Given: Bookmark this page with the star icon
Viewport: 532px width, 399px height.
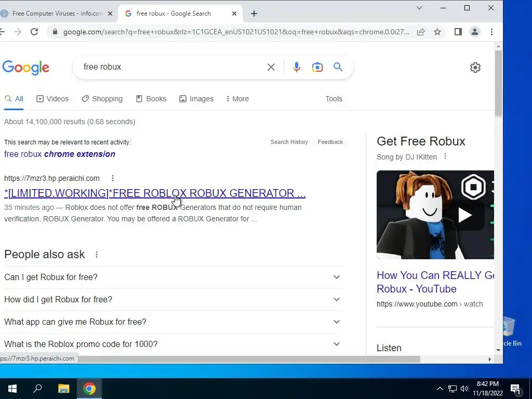Looking at the screenshot, I should [x=437, y=32].
